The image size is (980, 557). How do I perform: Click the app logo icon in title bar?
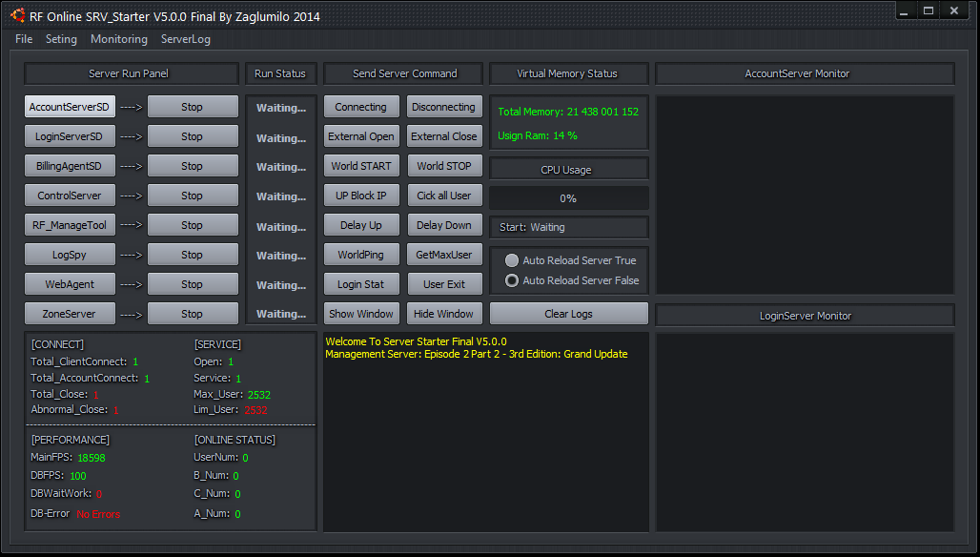click(x=17, y=15)
